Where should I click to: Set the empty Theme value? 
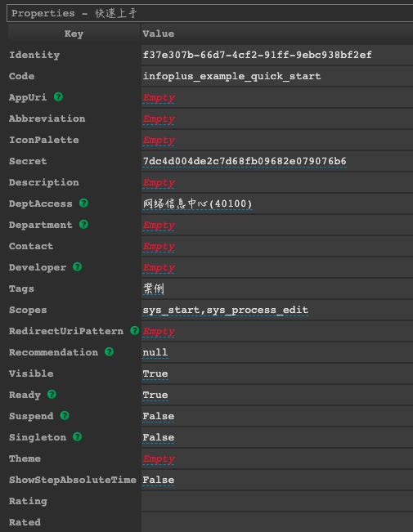click(x=159, y=459)
